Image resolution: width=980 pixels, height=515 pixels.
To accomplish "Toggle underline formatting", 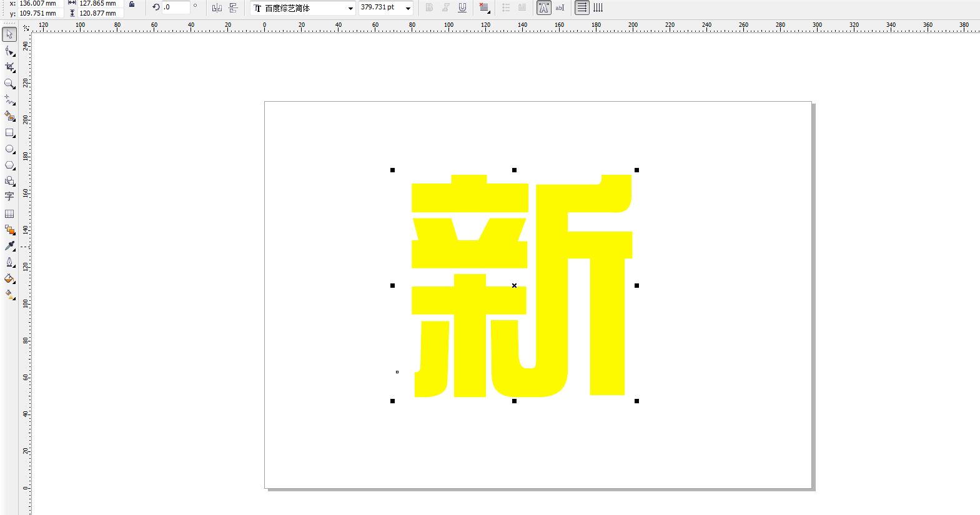I will (462, 7).
